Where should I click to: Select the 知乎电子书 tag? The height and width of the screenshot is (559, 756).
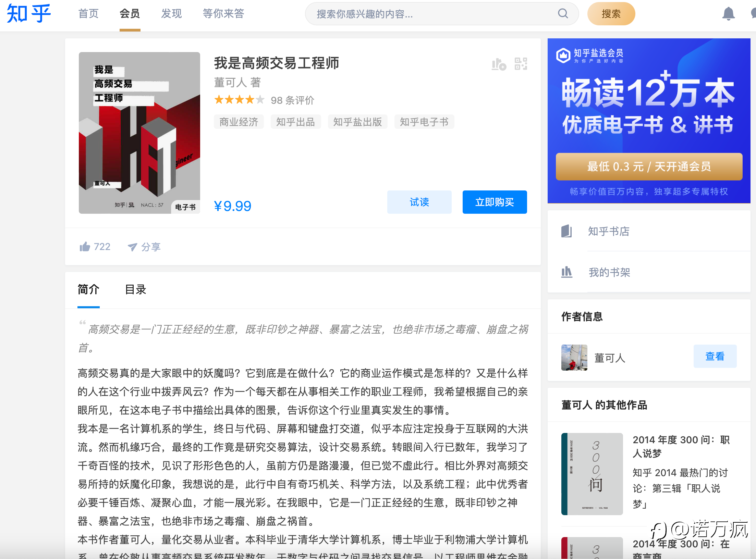point(424,122)
